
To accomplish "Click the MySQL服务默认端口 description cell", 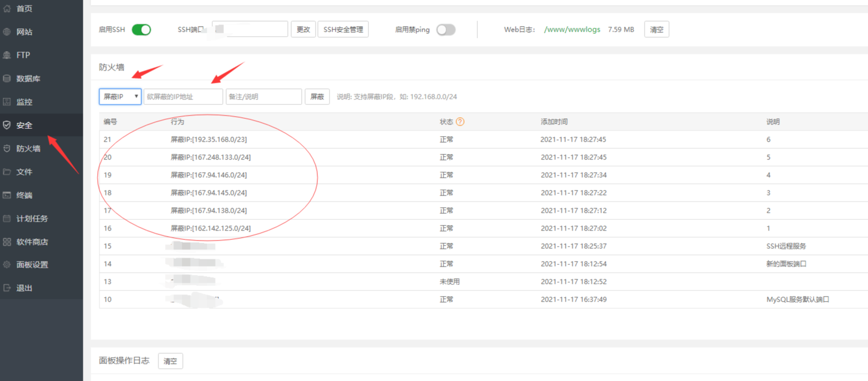I will click(x=797, y=299).
